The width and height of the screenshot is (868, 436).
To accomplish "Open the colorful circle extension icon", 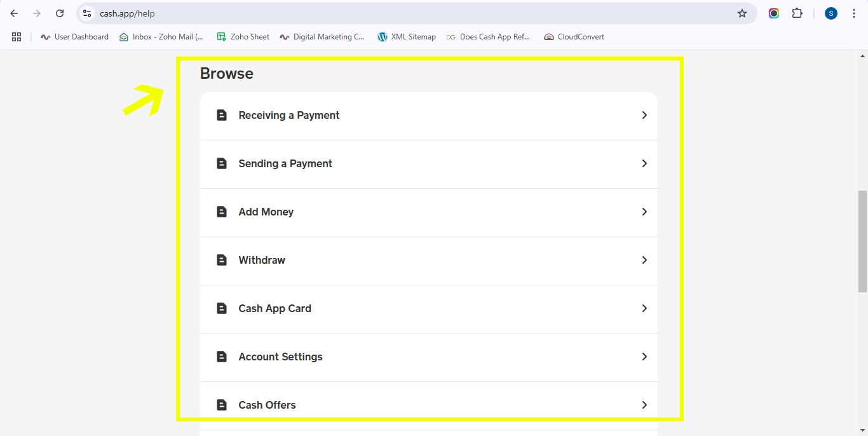I will click(774, 13).
